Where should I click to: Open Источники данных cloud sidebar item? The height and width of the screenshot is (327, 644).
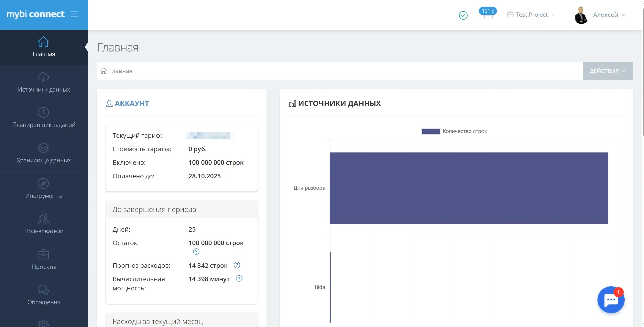point(44,83)
